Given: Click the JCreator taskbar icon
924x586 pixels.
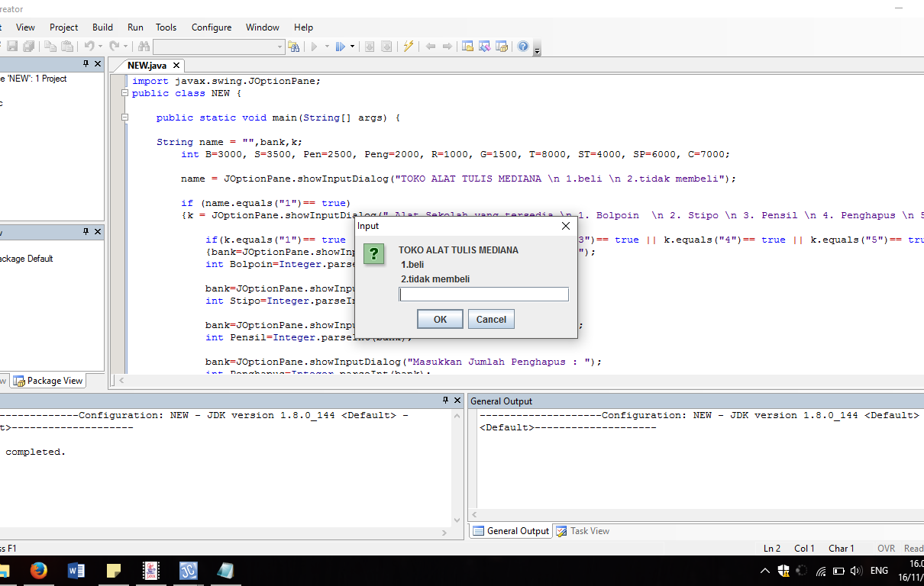Looking at the screenshot, I should click(189, 571).
